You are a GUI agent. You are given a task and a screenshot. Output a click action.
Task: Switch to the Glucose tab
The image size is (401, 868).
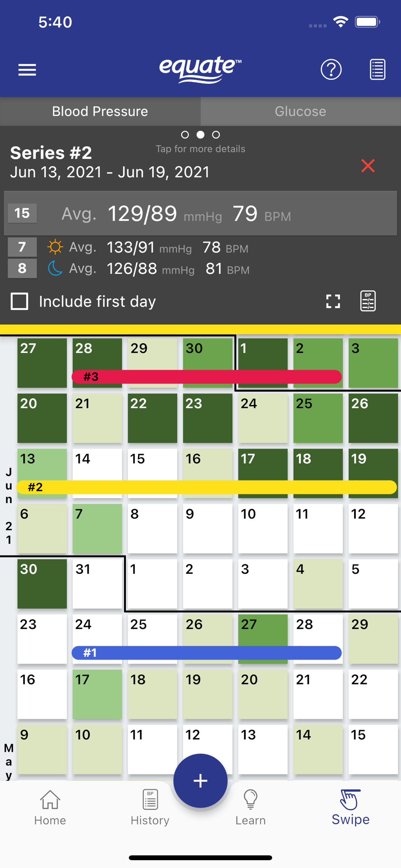(301, 112)
